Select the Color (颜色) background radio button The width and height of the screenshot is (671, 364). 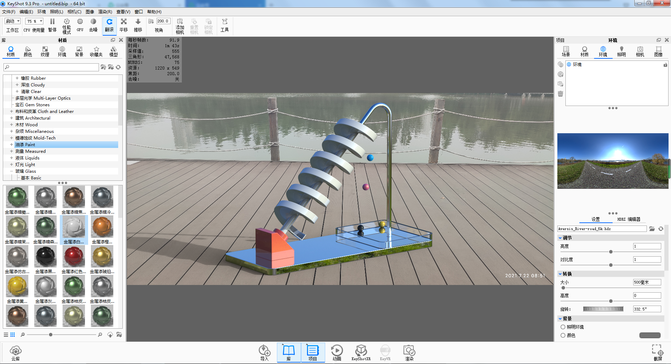click(x=563, y=335)
